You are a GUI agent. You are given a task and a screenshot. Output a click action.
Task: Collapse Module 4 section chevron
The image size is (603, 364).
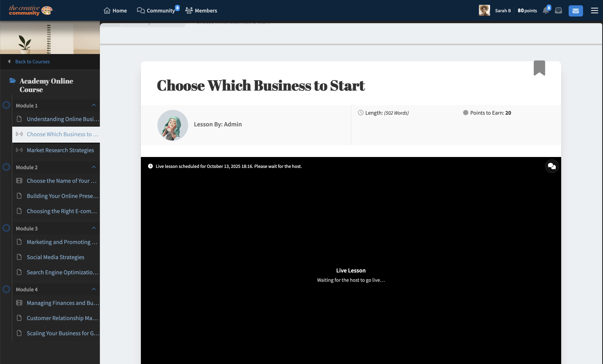[x=94, y=289]
